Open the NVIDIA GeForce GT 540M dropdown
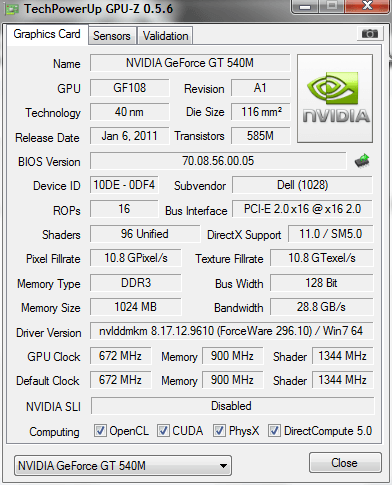This screenshot has height=485, width=392. tap(123, 466)
